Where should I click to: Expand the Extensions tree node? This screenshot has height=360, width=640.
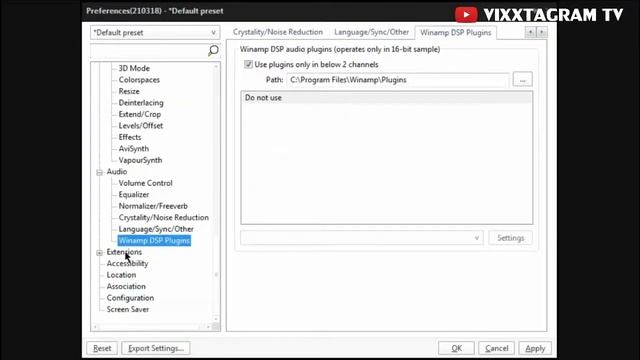[99, 253]
